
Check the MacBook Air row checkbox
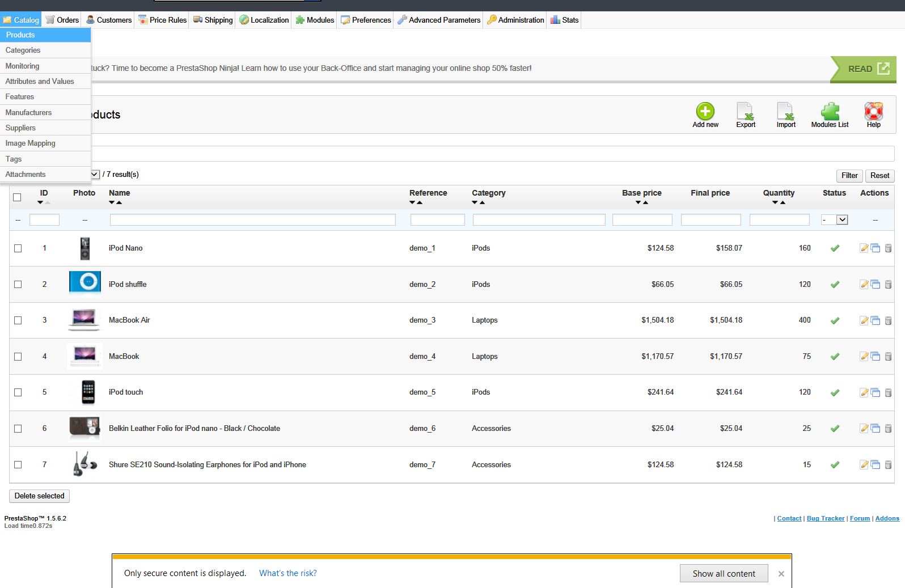[18, 320]
